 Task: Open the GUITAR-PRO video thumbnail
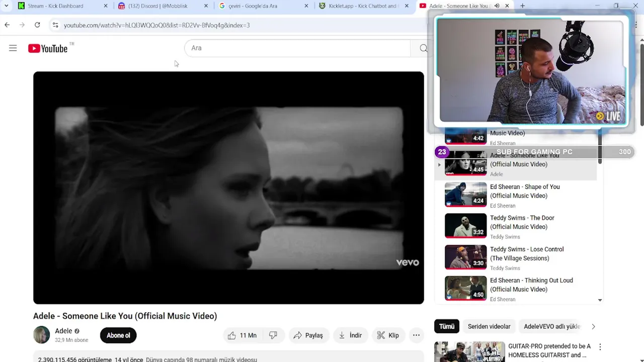469,352
